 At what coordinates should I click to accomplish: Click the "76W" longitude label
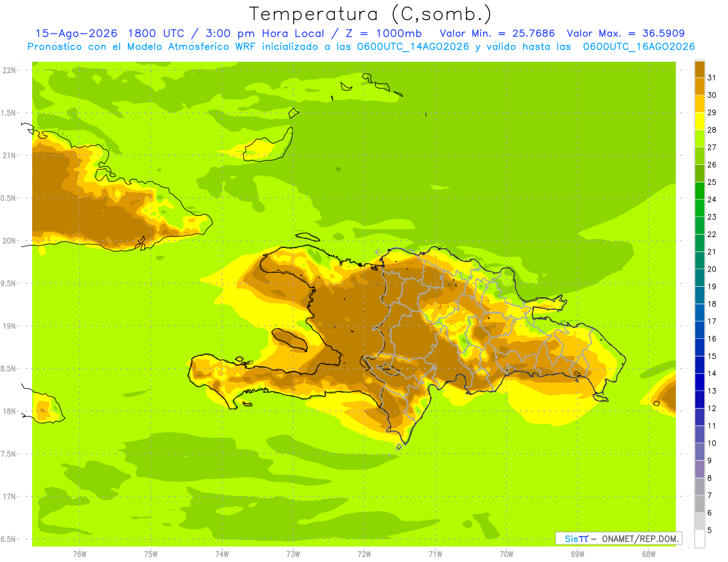(x=79, y=554)
